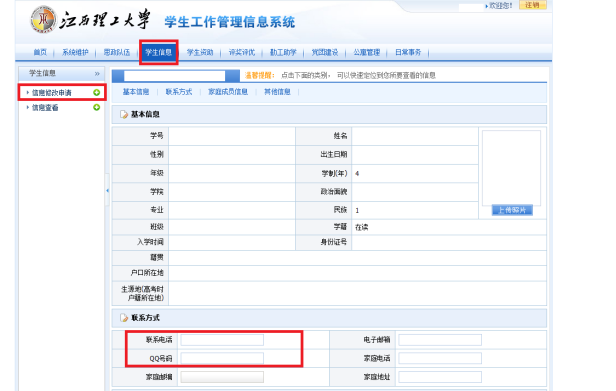The width and height of the screenshot is (616, 391).
Task: Click green plus icon beside 信息查看
Action: click(x=97, y=107)
